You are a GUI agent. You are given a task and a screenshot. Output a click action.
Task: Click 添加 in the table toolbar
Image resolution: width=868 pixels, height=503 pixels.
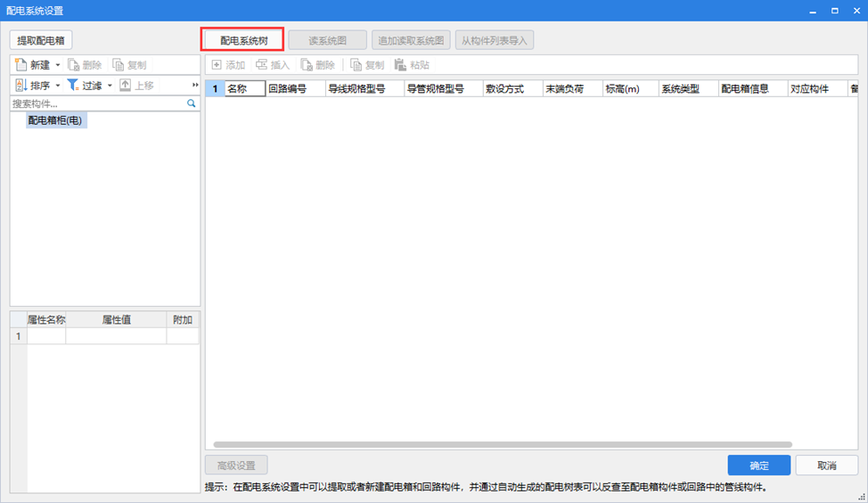tap(227, 65)
